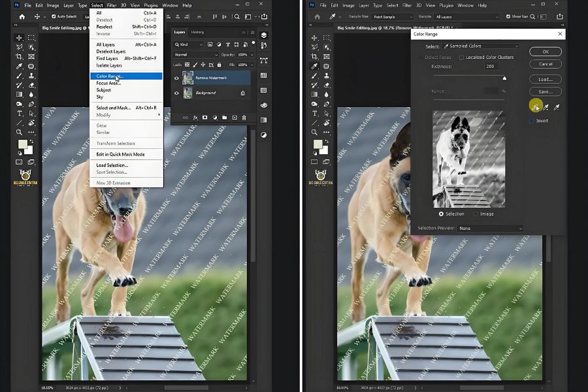This screenshot has height=392, width=588.
Task: Click OK in the Color Range dialog
Action: [x=546, y=52]
